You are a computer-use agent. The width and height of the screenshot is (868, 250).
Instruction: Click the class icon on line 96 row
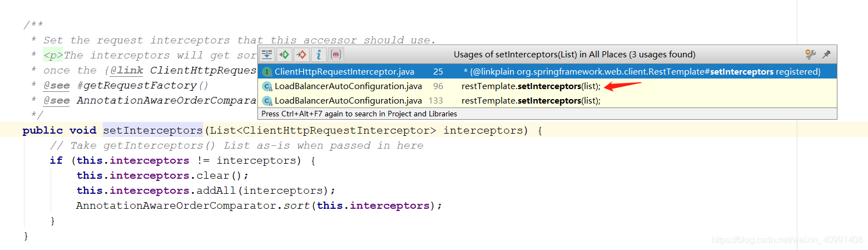(x=267, y=86)
